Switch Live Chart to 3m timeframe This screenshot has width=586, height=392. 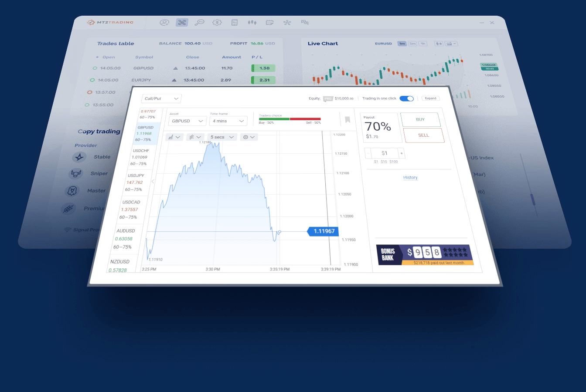(412, 44)
